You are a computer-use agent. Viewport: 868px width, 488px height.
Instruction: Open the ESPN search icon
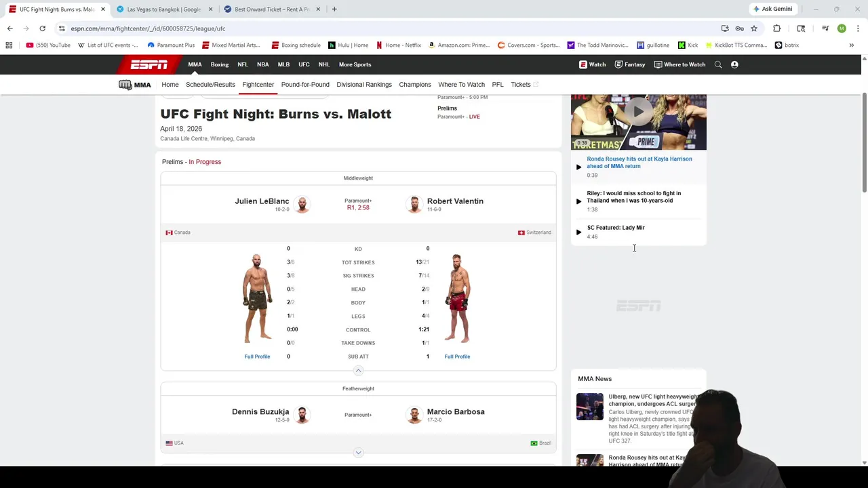718,64
